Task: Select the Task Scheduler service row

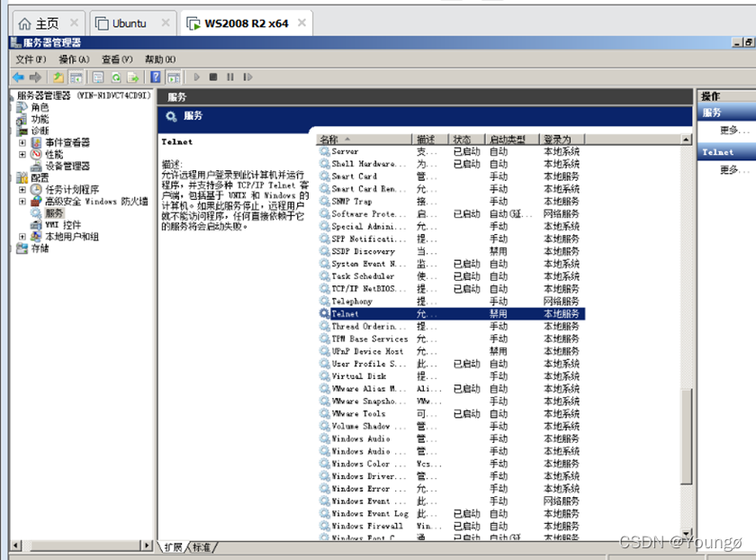Action: point(452,276)
